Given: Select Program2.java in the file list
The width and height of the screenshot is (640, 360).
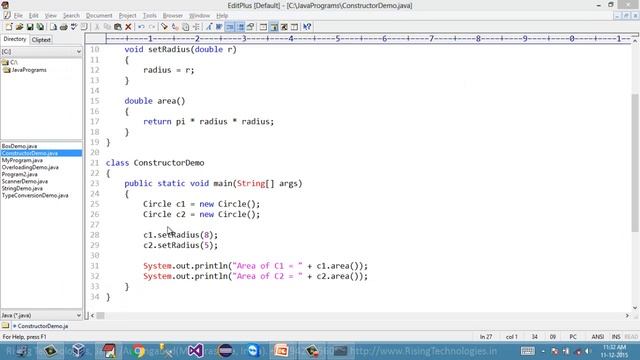Looking at the screenshot, I should (x=20, y=174).
